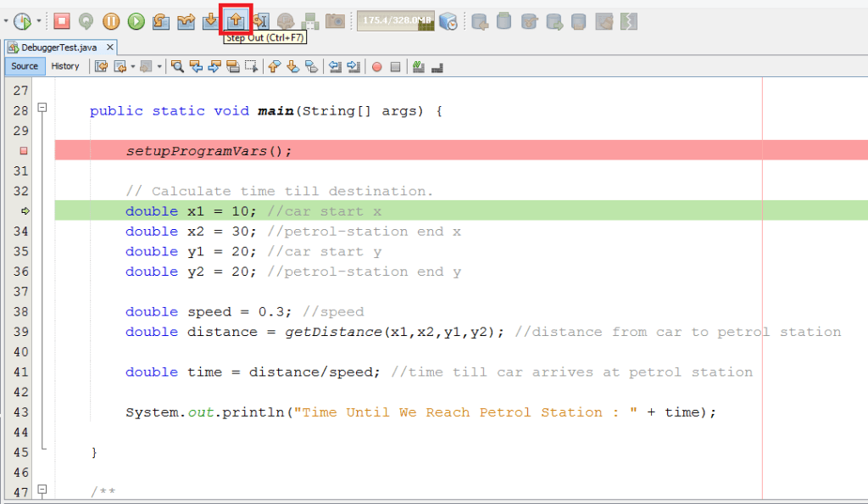868x504 pixels.
Task: Switch to the History view
Action: coord(65,66)
